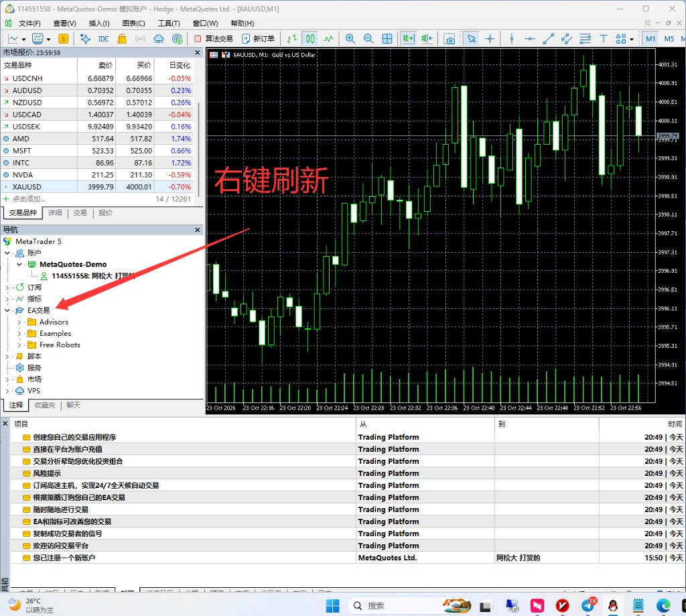Expand the 指标 indicators node

(x=7, y=299)
